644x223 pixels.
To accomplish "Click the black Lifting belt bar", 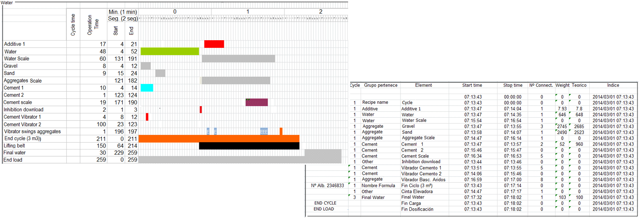I will (x=249, y=145).
